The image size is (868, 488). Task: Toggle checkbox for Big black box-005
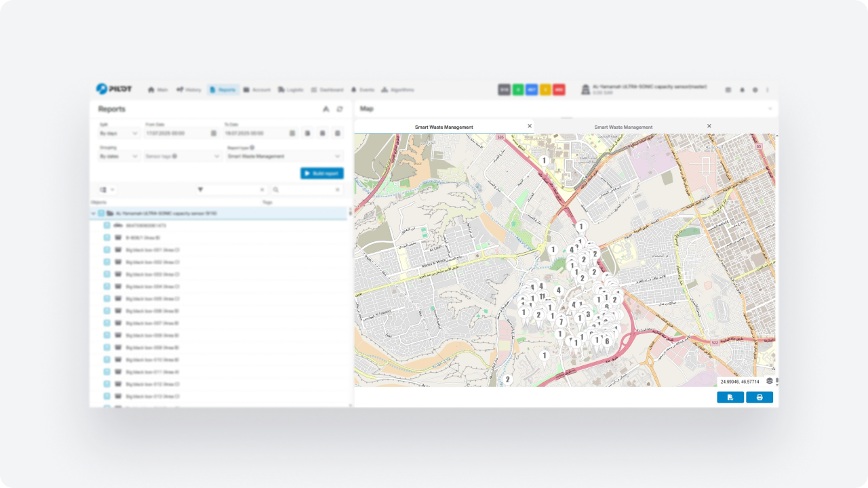click(x=107, y=299)
